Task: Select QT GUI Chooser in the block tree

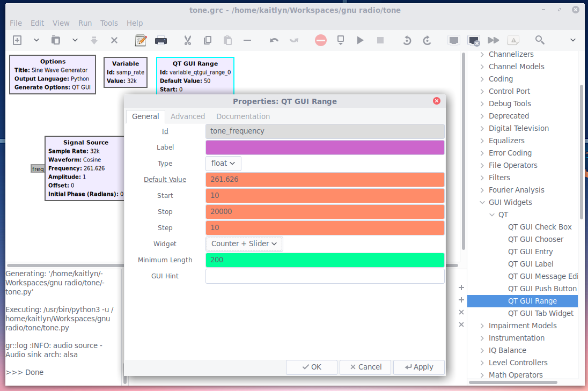Action: 535,239
